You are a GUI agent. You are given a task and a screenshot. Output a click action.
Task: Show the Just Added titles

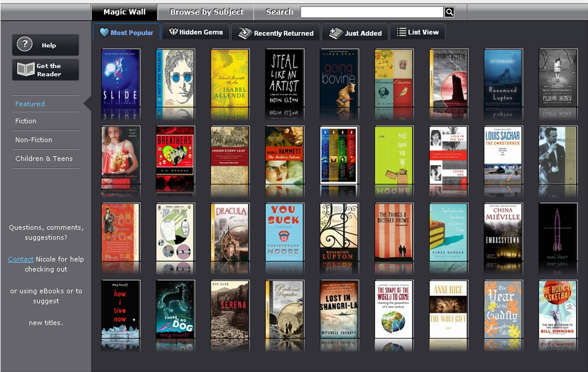[355, 32]
